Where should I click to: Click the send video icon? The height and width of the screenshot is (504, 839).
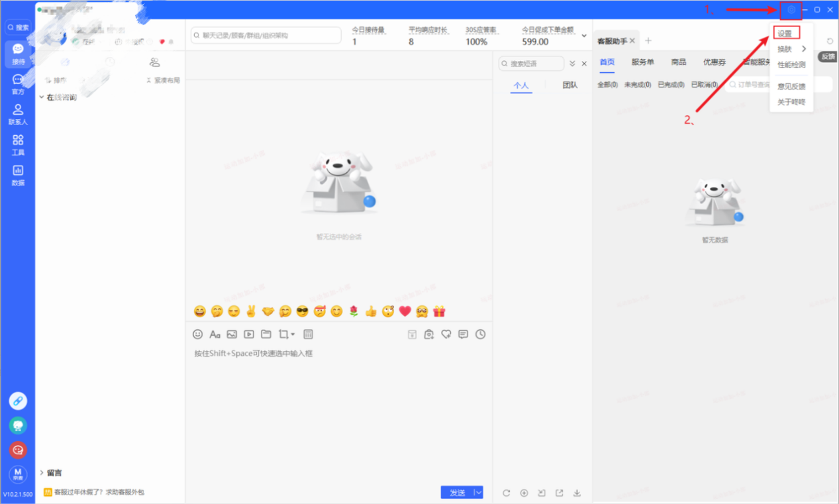(249, 334)
